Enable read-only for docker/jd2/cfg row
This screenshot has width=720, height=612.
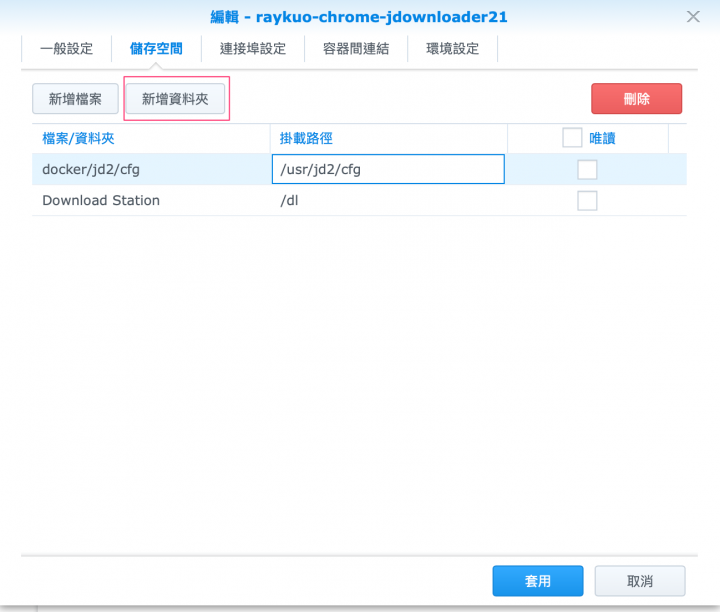click(587, 169)
